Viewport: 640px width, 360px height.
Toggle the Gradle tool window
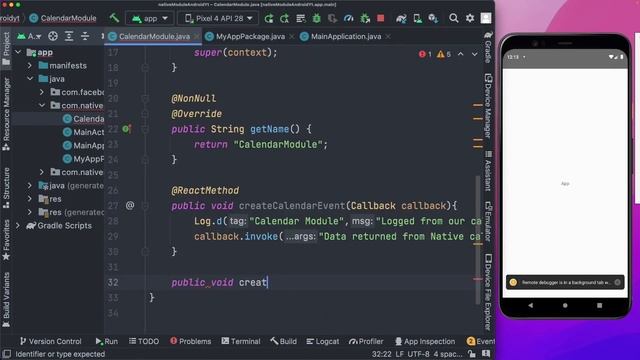click(x=488, y=48)
